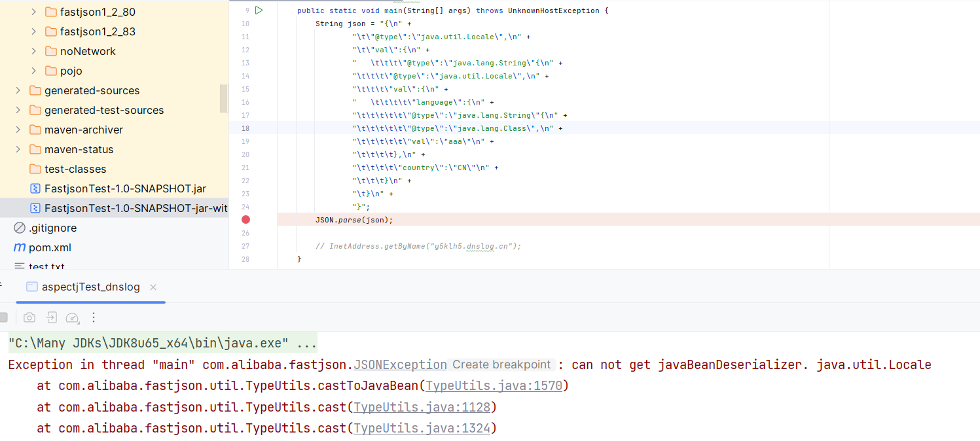The height and width of the screenshot is (441, 980).
Task: Expand the fastjson1_2_80 folder
Action: (34, 12)
